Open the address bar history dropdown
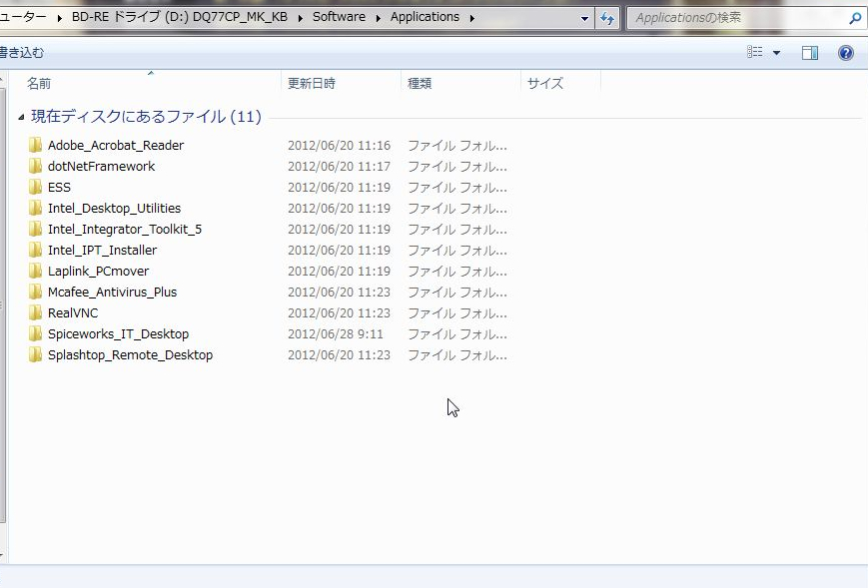 [x=584, y=19]
